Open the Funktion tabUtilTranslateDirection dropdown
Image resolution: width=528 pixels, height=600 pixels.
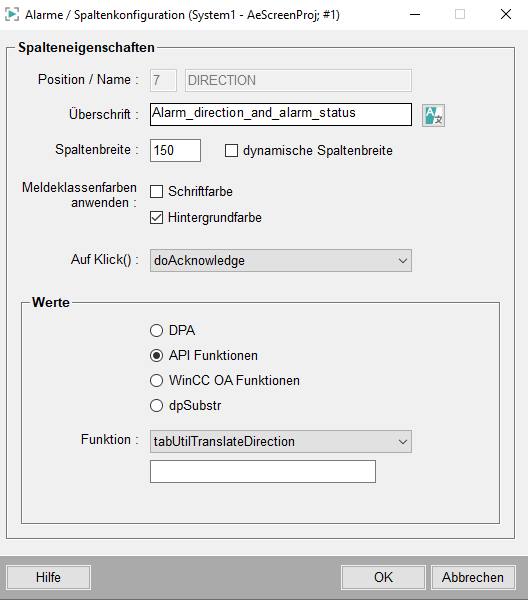pyautogui.click(x=281, y=442)
